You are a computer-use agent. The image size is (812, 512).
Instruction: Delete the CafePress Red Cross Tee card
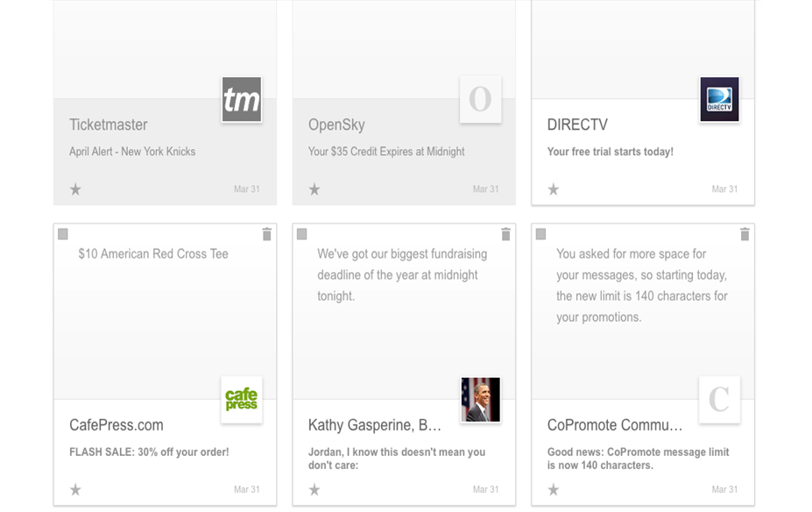(x=267, y=234)
